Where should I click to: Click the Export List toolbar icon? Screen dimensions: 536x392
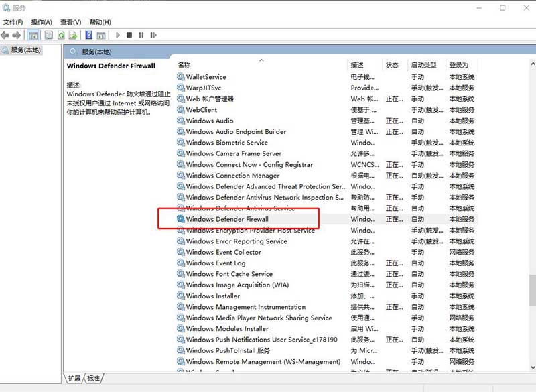coord(72,35)
